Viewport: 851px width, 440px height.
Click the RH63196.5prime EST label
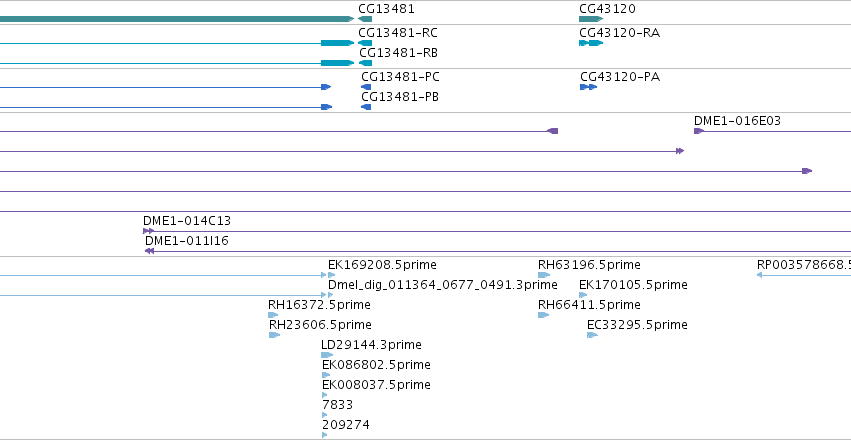(589, 265)
